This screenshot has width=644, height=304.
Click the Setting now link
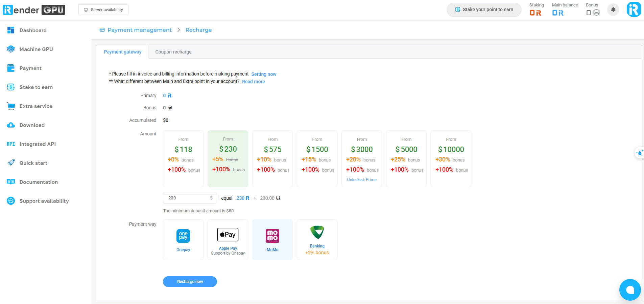pyautogui.click(x=264, y=74)
